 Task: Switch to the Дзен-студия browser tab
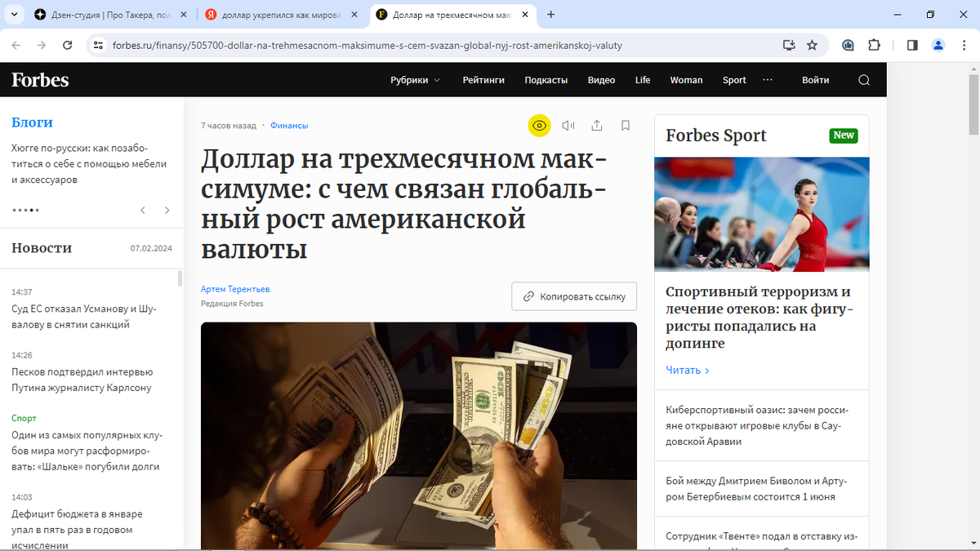click(110, 15)
